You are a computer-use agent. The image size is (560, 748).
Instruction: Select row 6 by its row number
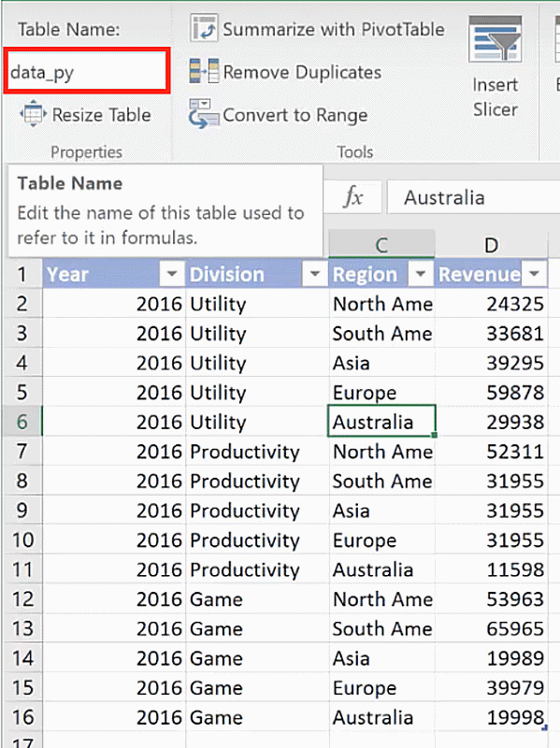tap(21, 422)
